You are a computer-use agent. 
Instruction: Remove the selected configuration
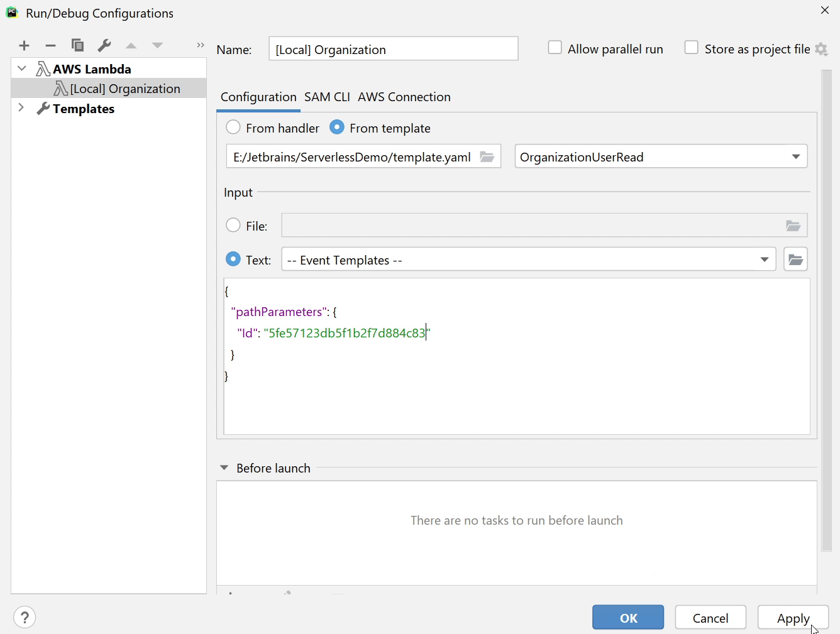coord(51,45)
